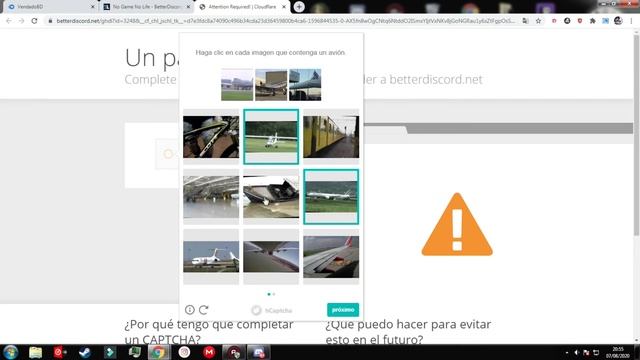Click the hCaptcha info icon
Viewport: 640px width, 360px height.
coord(190,310)
